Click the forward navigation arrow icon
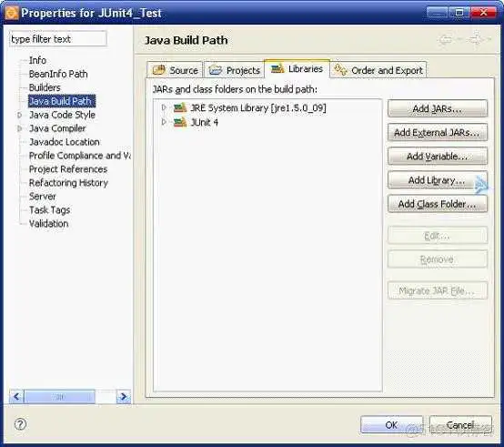This screenshot has height=447, width=504. coord(476,39)
